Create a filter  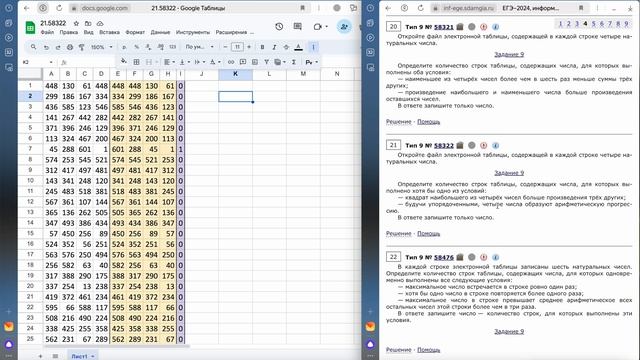[267, 62]
